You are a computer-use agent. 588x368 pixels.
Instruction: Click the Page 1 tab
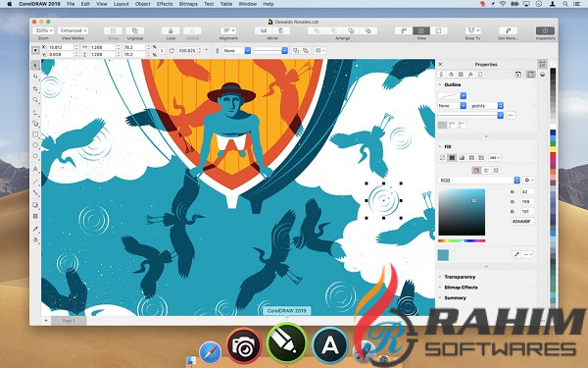[69, 321]
